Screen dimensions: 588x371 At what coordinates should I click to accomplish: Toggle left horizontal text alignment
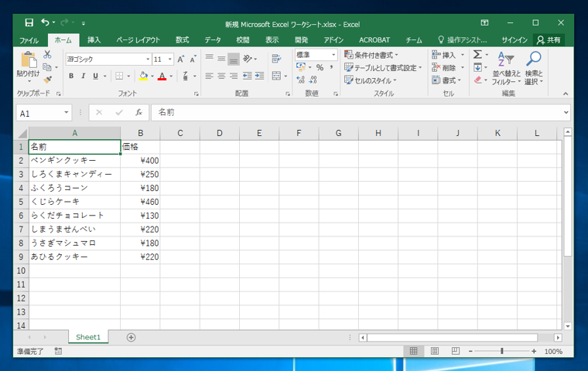tap(209, 76)
